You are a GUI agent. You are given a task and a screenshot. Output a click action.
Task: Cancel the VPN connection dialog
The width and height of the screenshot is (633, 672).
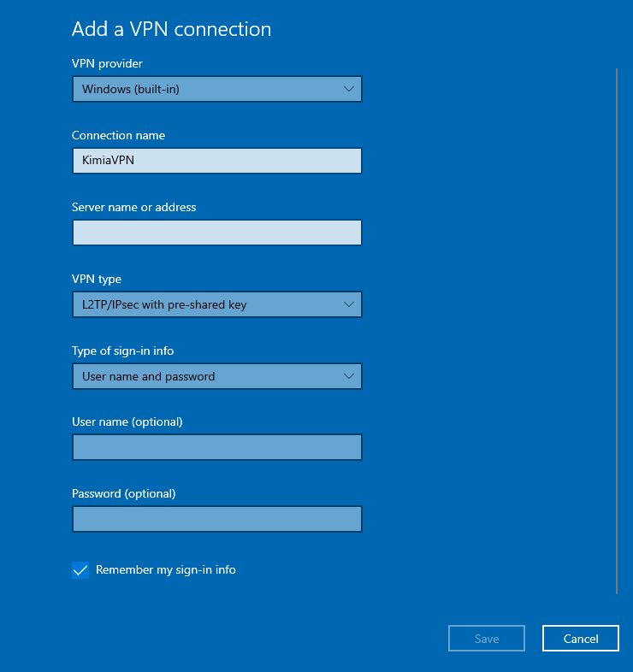(580, 639)
